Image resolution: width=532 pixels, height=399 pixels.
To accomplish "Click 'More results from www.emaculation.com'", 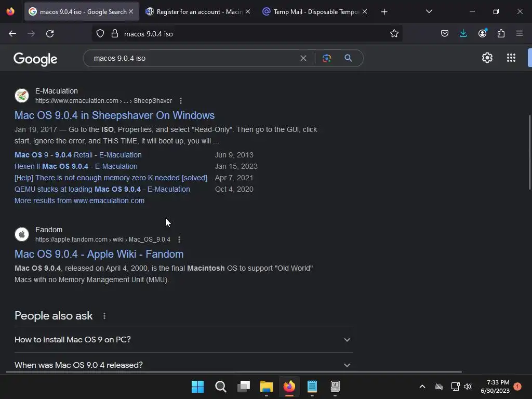I will coord(79,201).
